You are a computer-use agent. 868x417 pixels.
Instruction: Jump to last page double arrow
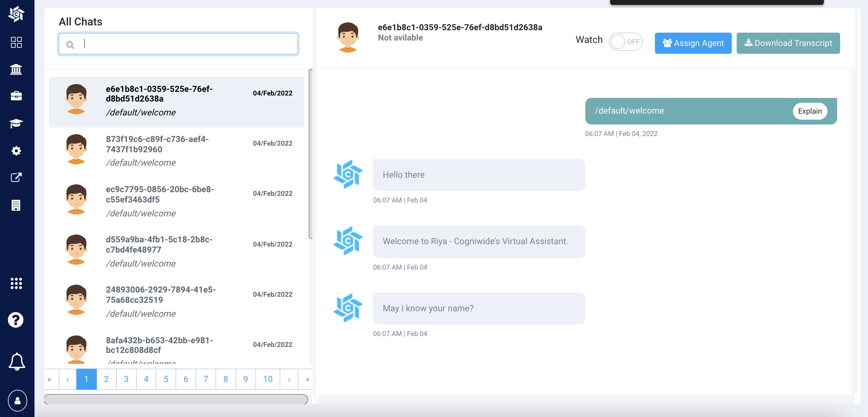click(307, 379)
